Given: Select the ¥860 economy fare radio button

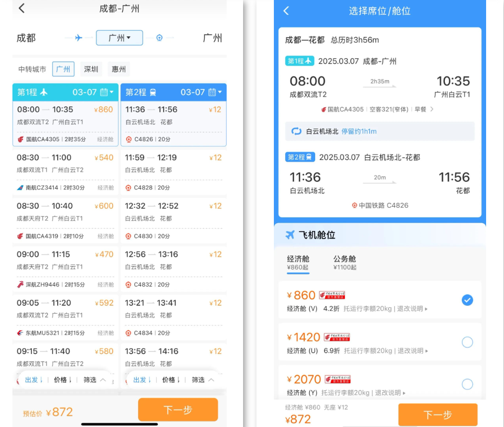Looking at the screenshot, I should pyautogui.click(x=467, y=300).
